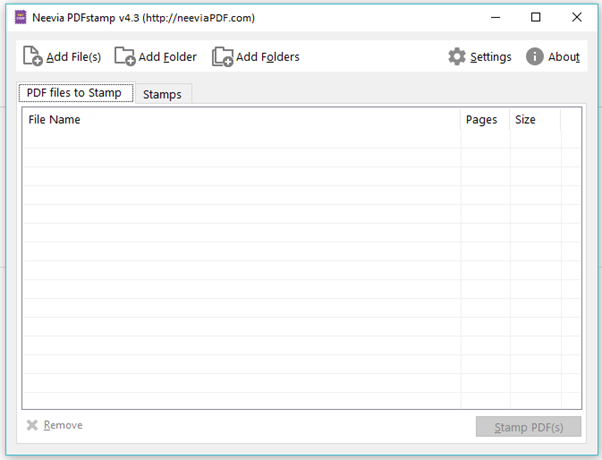Open the Settings label in toolbar

coord(491,57)
